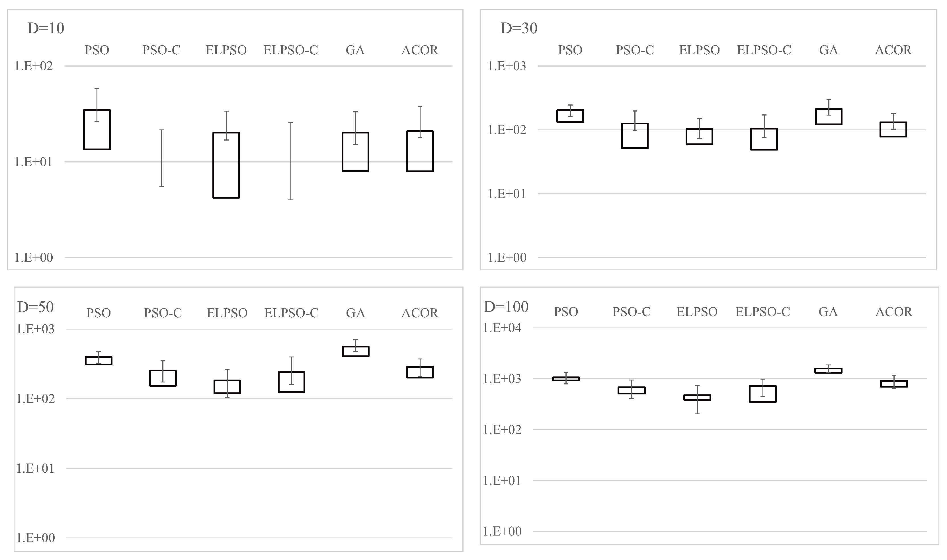Click the D=30 chart title
This screenshot has width=947, height=560.
coord(519,28)
